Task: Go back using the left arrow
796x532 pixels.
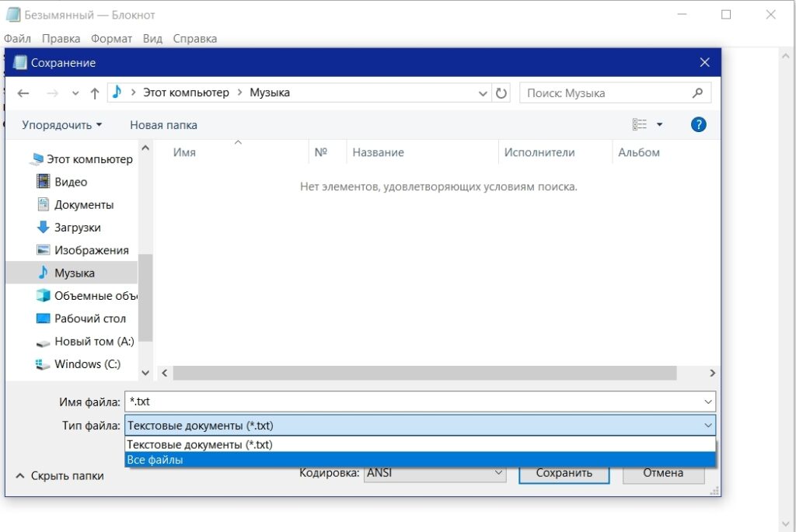Action: (x=23, y=93)
